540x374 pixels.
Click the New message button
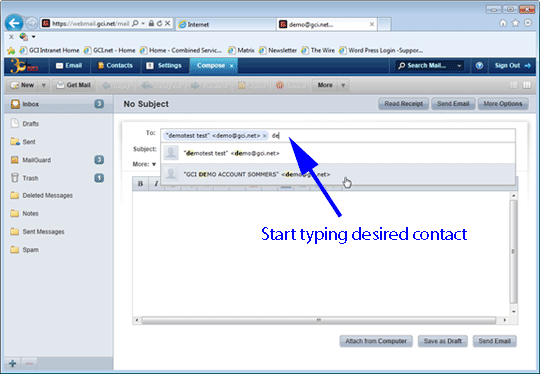(x=23, y=85)
